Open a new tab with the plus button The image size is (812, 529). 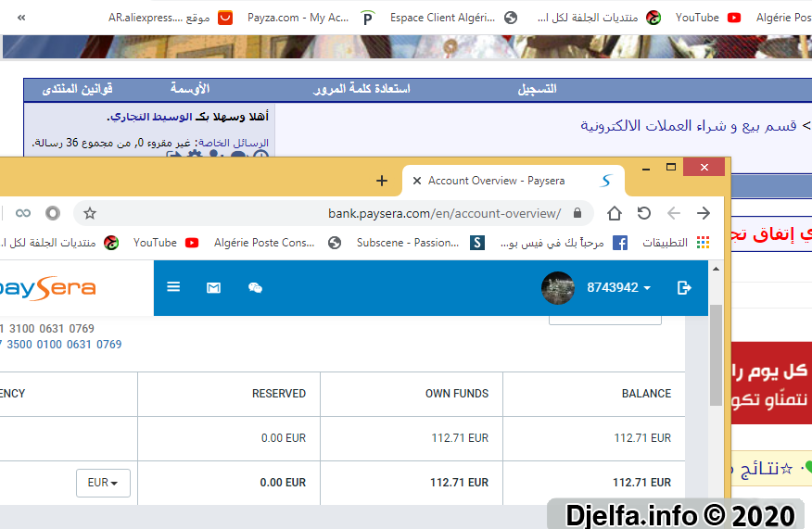pos(382,181)
